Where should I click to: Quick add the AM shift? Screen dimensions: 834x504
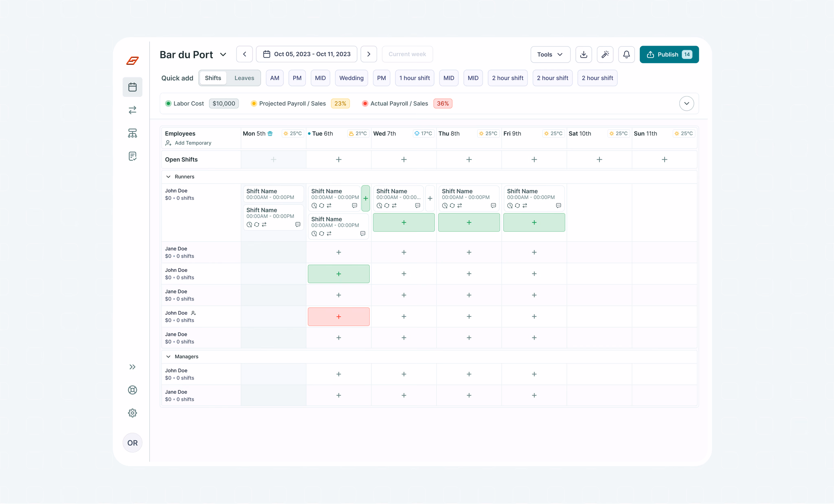275,78
